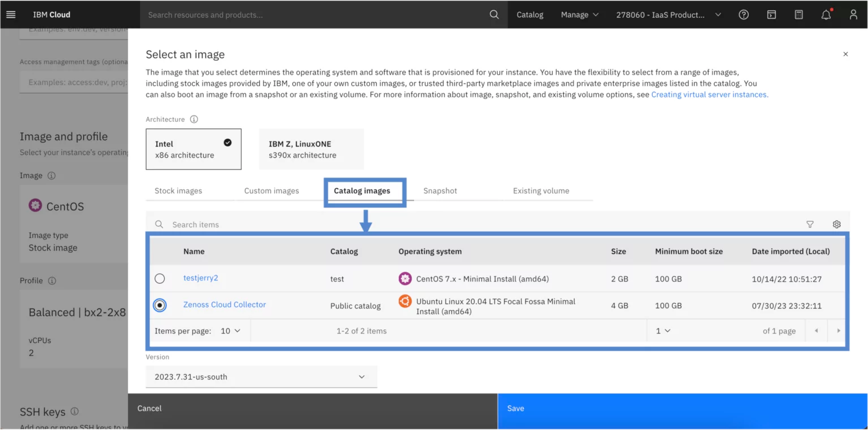Click the Save button
This screenshot has height=430, width=868.
tap(682, 411)
